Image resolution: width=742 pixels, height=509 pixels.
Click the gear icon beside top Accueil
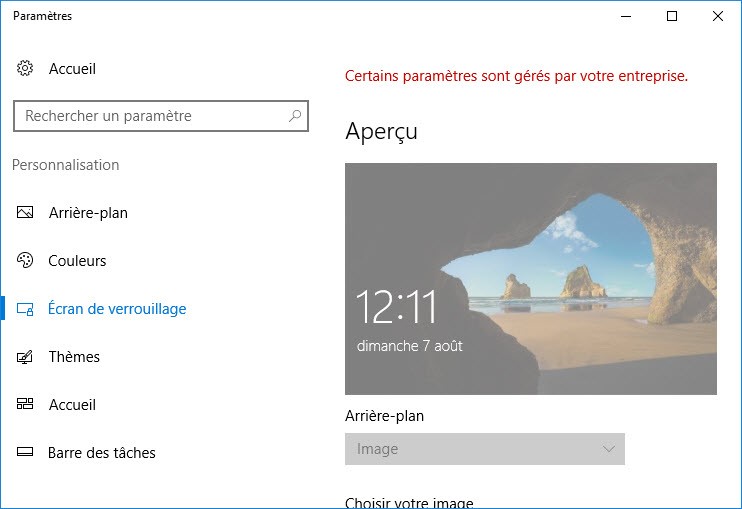pyautogui.click(x=25, y=68)
